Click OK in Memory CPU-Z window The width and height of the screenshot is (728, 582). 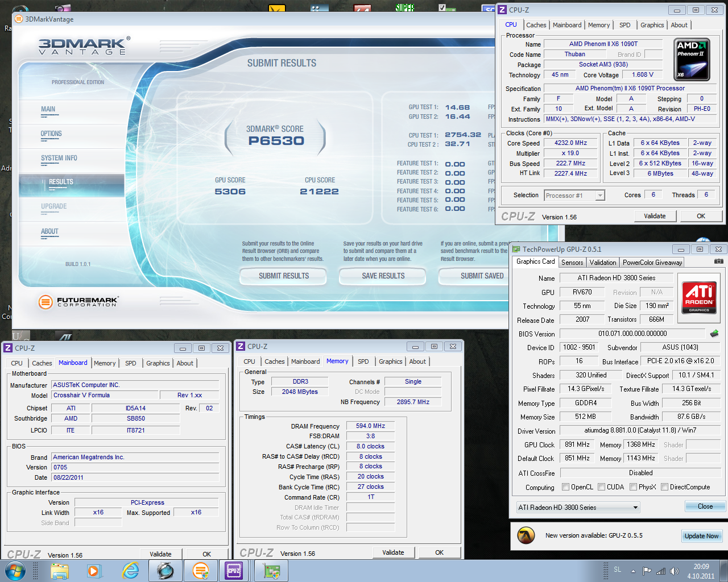(439, 552)
